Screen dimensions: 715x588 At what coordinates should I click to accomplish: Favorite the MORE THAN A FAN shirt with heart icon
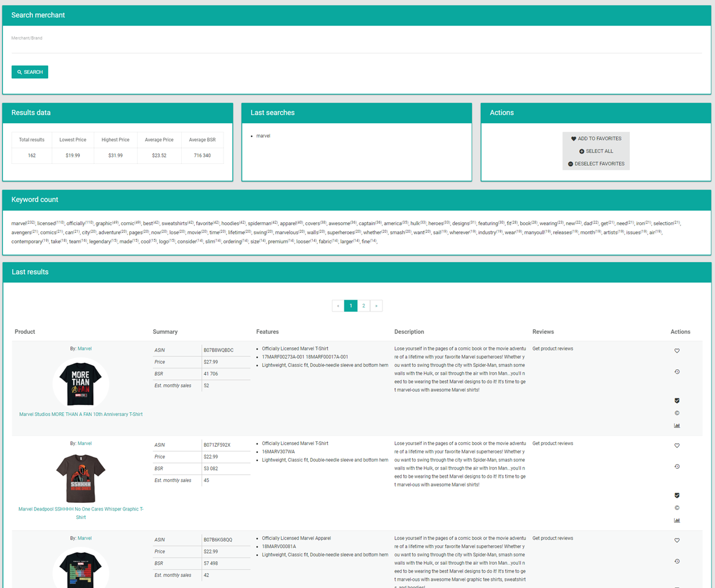coord(677,351)
